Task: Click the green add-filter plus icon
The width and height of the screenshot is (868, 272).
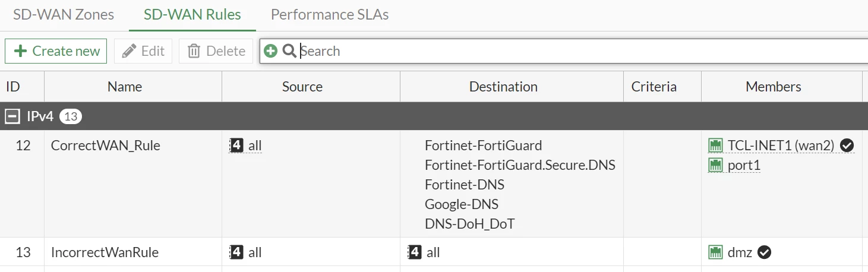Action: (x=270, y=51)
